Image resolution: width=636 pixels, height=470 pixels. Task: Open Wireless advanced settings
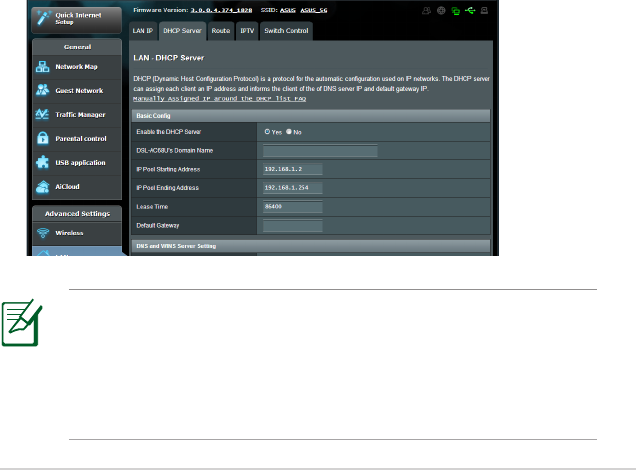[77, 233]
